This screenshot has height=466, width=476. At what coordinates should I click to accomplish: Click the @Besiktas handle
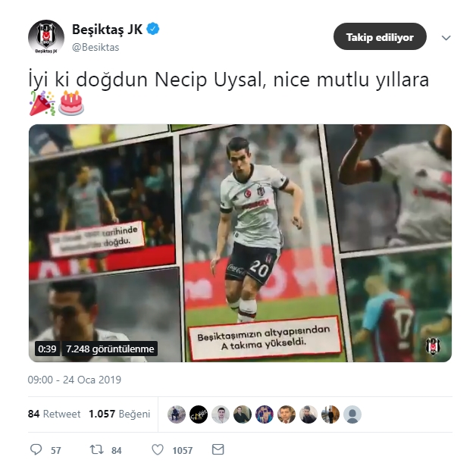click(x=96, y=47)
